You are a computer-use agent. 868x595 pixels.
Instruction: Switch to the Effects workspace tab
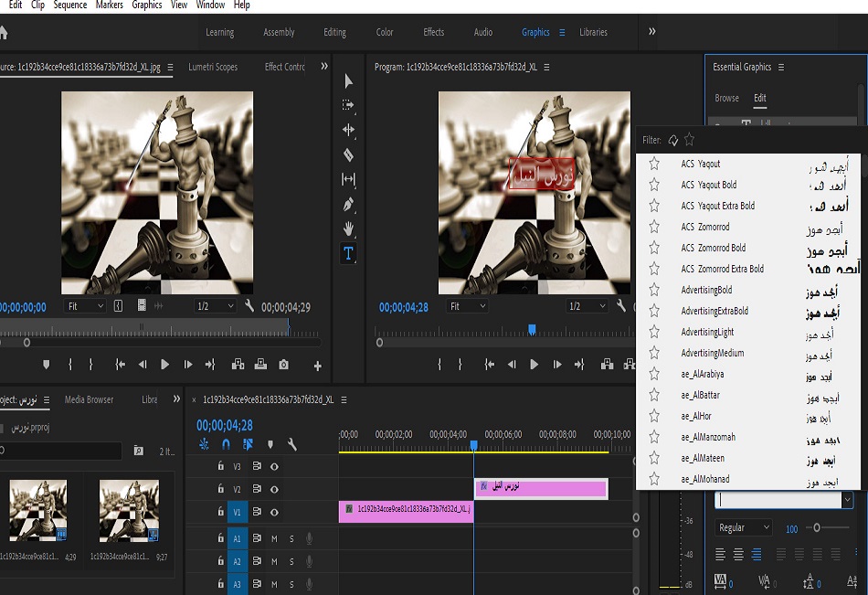[434, 32]
